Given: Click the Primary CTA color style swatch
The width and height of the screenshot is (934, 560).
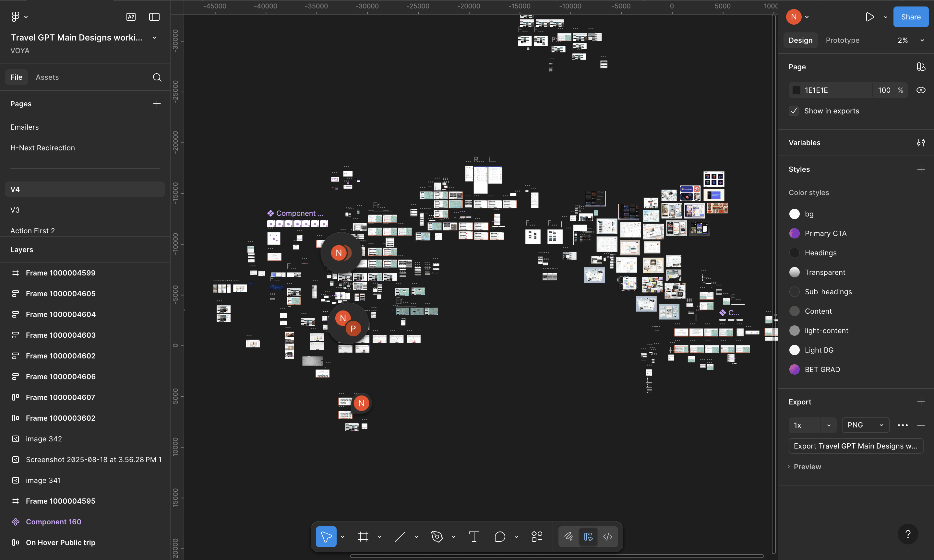Looking at the screenshot, I should [x=794, y=234].
